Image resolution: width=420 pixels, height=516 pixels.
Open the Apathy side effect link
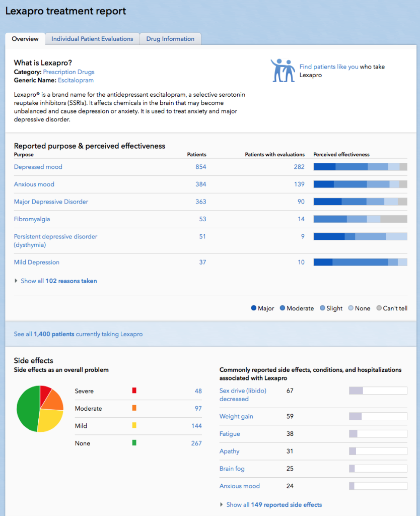click(x=229, y=451)
